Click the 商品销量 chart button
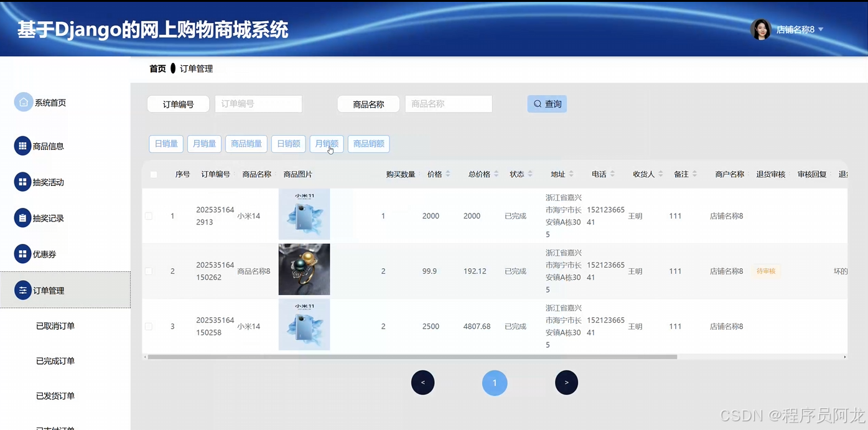This screenshot has width=868, height=430. [x=246, y=144]
